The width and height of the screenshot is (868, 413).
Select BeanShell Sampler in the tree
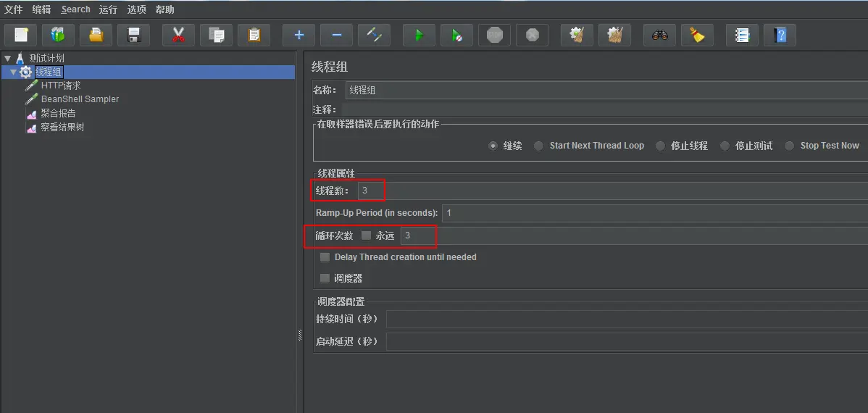80,99
